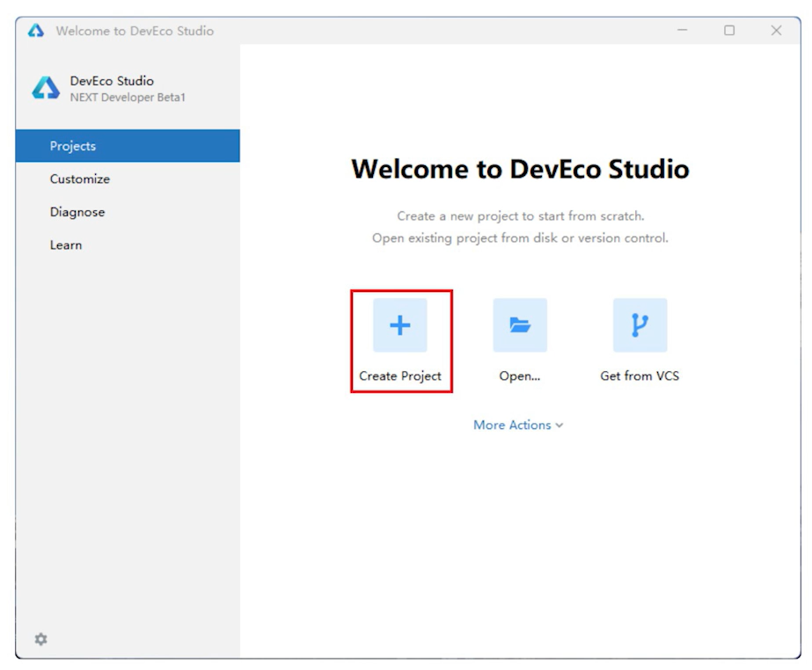Click the title bar DevEco app icon

[x=36, y=31]
